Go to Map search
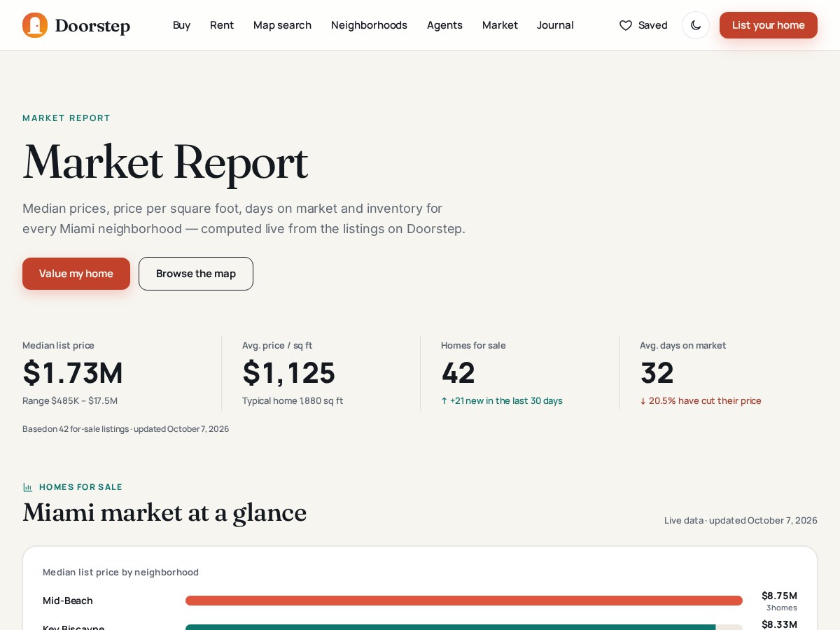Screen dimensions: 840x630 pyautogui.click(x=282, y=25)
